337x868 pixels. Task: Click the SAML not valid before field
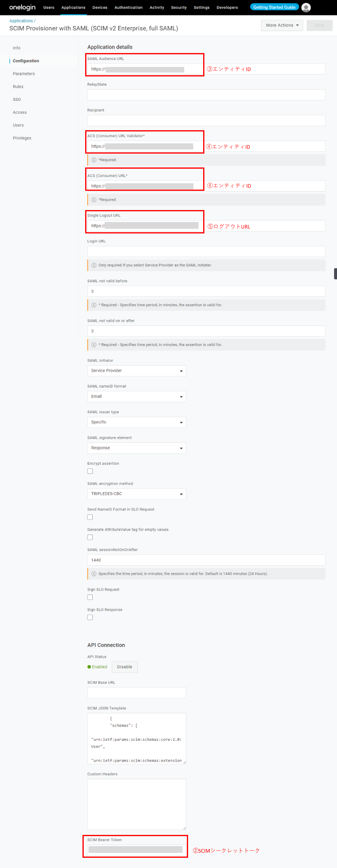coord(206,291)
